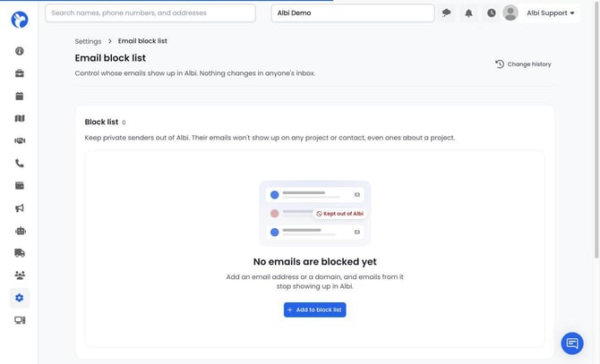Open the chat messages icon in header
The height and width of the screenshot is (364, 600).
pos(446,13)
